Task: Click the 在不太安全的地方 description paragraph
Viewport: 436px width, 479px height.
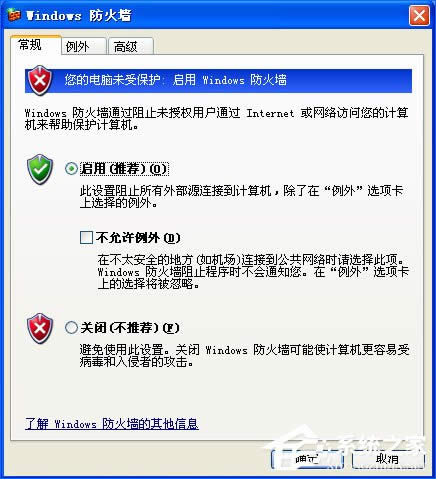Action: (253, 272)
